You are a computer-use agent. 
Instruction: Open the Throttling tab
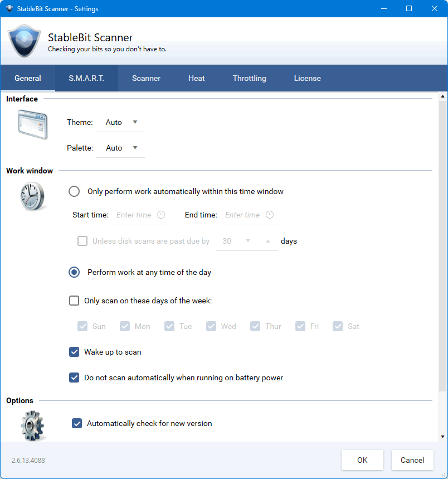pyautogui.click(x=249, y=78)
